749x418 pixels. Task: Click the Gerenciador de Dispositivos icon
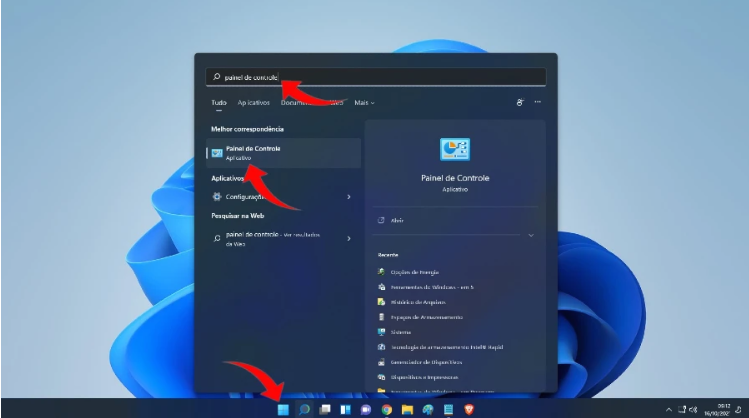(381, 362)
